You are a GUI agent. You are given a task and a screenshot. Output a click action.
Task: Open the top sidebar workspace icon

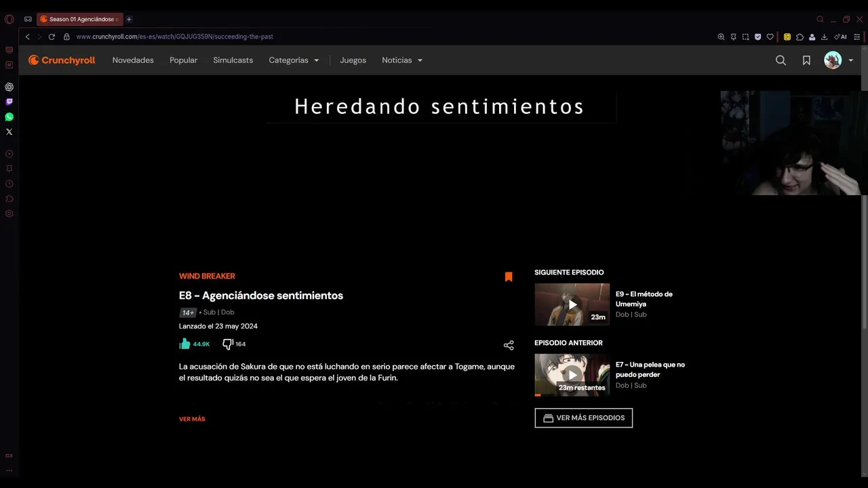[9, 50]
